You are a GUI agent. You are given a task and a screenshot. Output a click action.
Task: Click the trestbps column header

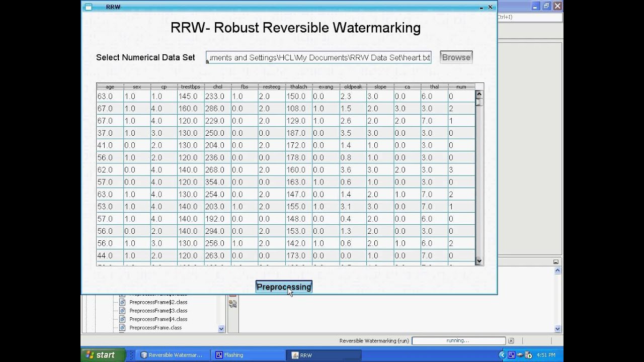pyautogui.click(x=191, y=87)
